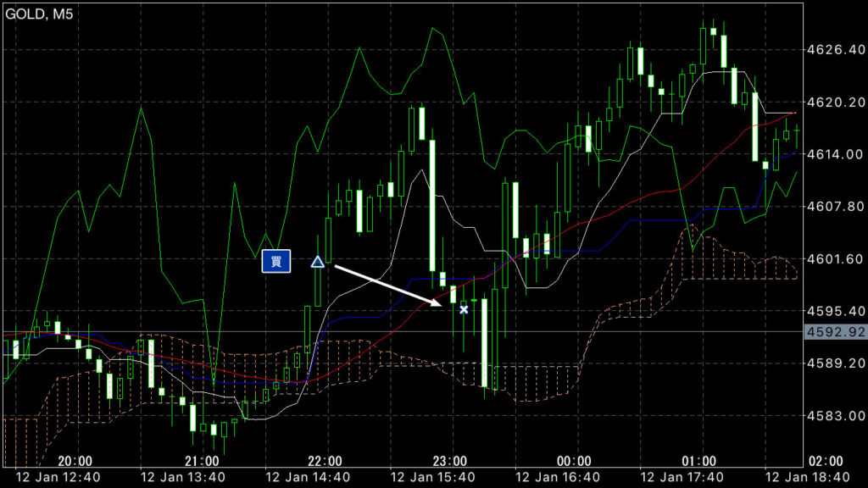Select the 21:00 time axis label
Viewport: 868px width, 488px height.
[x=202, y=461]
